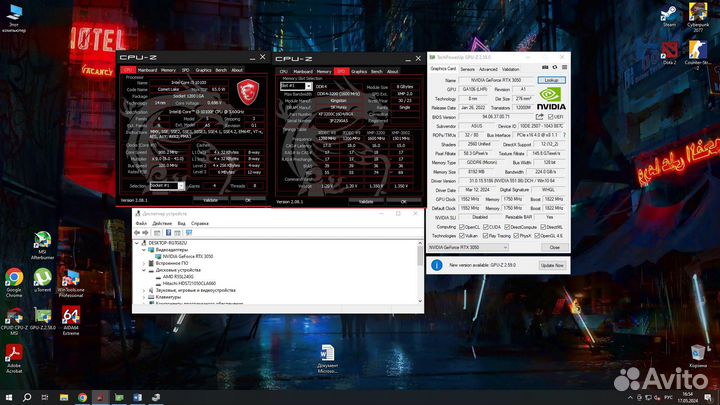Image resolution: width=720 pixels, height=405 pixels.
Task: Switch to Mainboard tab in left CPU-Z window
Action: coord(147,70)
